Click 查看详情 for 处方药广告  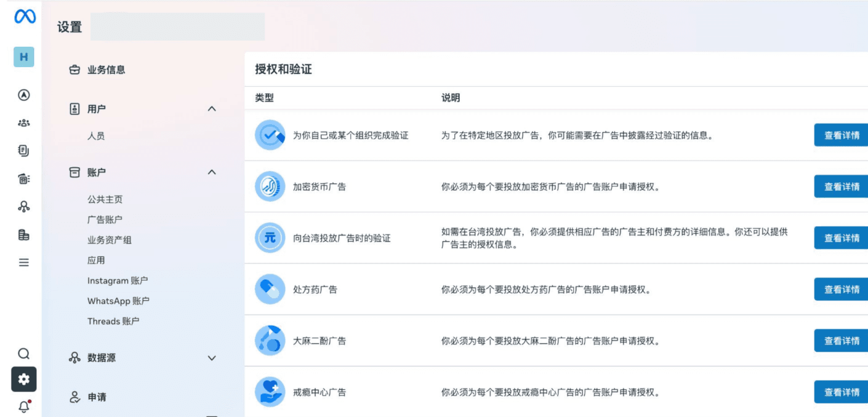click(841, 289)
